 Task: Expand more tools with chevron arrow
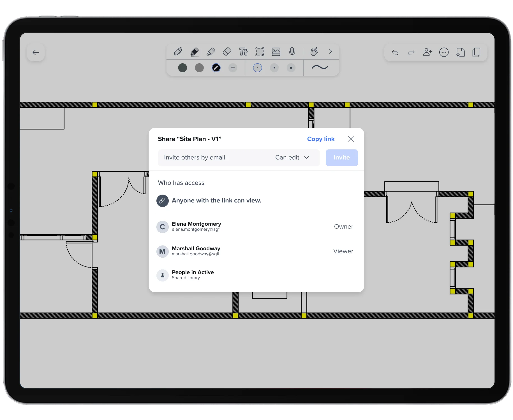click(x=331, y=52)
